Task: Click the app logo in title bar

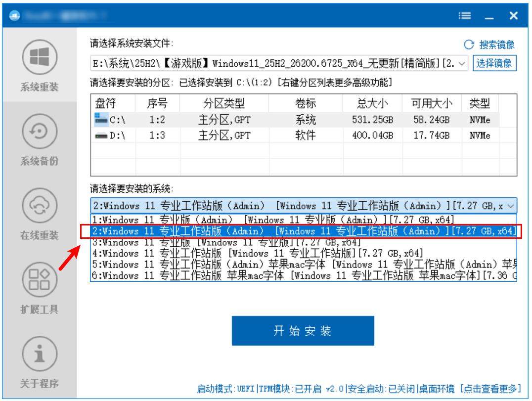Action: (15, 16)
